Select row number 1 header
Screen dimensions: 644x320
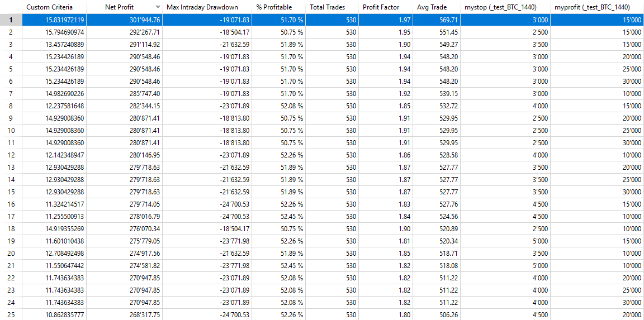11,20
